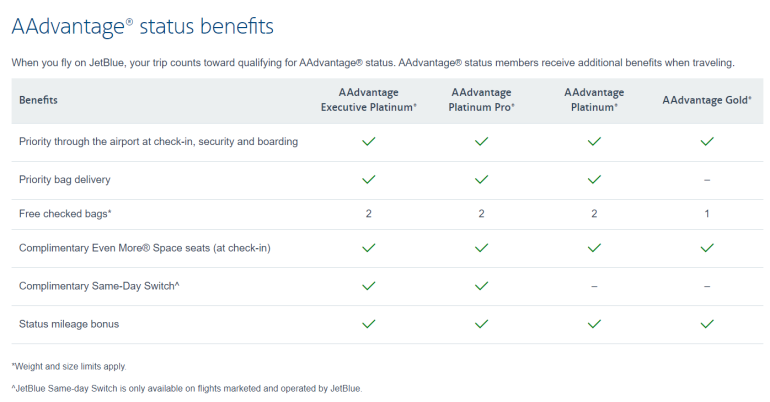The height and width of the screenshot is (402, 770).
Task: Click Free checked bags row label
Action: point(65,214)
